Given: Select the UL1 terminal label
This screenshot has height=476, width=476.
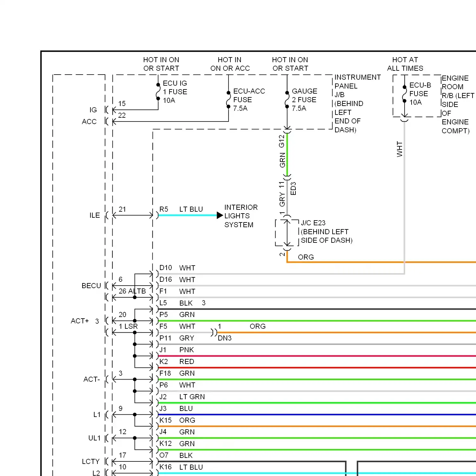Looking at the screenshot, I should [94, 438].
